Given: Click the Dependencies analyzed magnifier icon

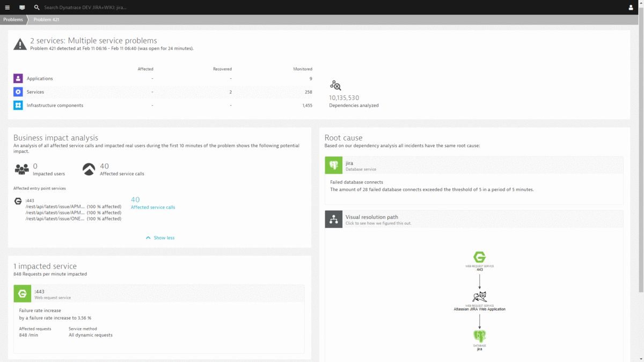Looking at the screenshot, I should [335, 85].
